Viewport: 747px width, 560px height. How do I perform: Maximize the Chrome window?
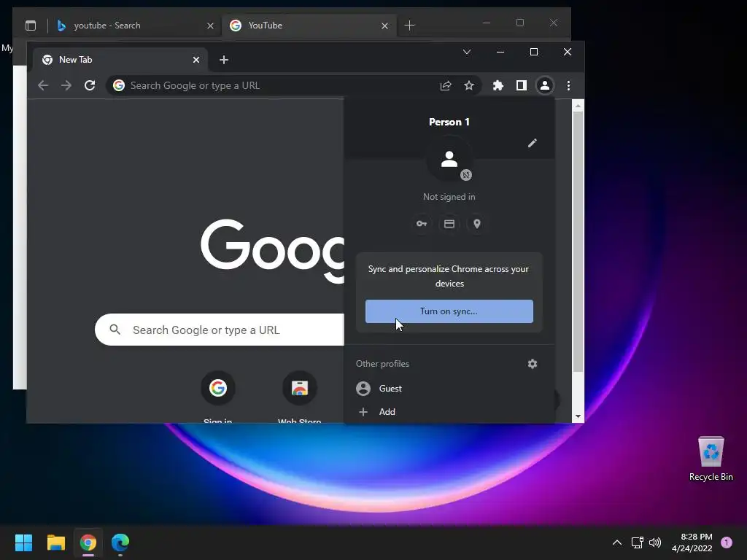point(533,52)
